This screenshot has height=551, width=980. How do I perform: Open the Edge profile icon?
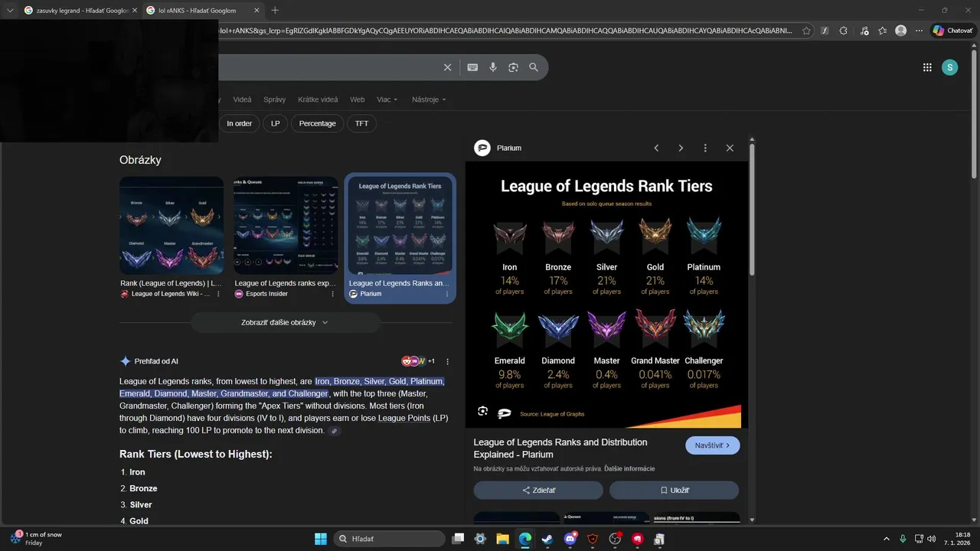(901, 31)
